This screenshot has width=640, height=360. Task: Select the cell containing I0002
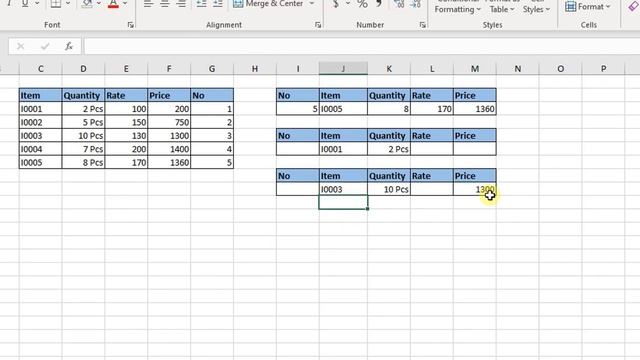point(40,122)
